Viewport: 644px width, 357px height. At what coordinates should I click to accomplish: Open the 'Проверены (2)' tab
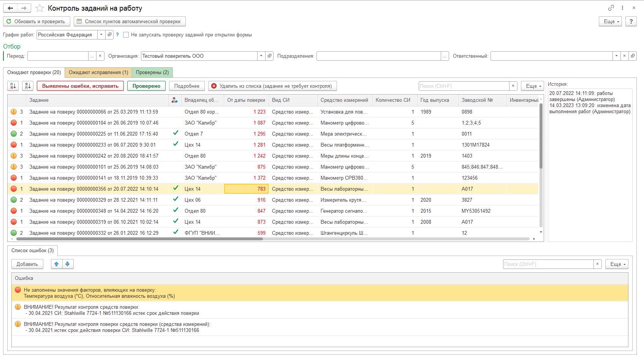[152, 73]
